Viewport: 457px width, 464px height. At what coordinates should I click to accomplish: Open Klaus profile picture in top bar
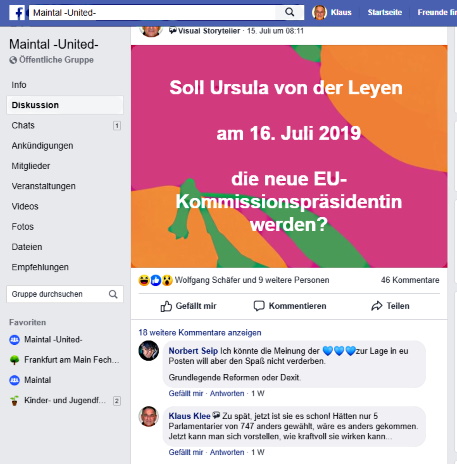[x=319, y=13]
